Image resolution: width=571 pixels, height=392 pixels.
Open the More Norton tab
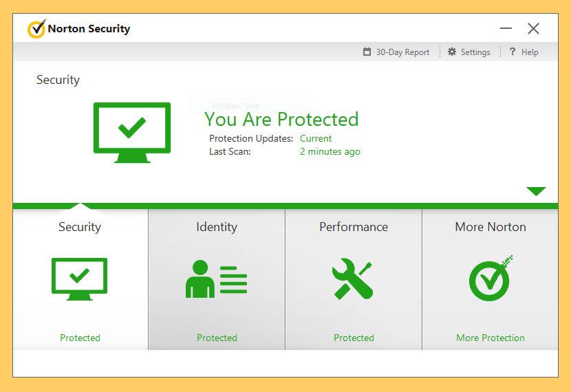[491, 227]
